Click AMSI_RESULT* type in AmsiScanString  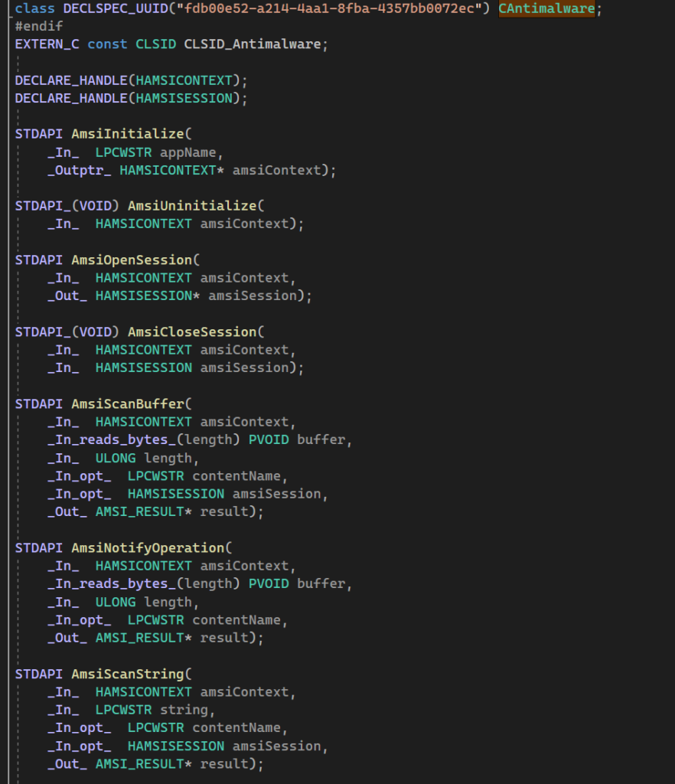coord(144,764)
